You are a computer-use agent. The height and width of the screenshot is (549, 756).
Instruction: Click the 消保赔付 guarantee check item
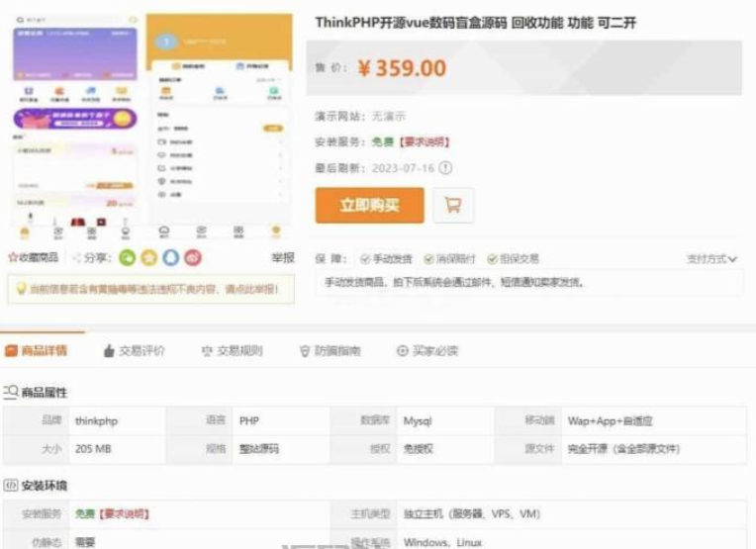click(449, 259)
